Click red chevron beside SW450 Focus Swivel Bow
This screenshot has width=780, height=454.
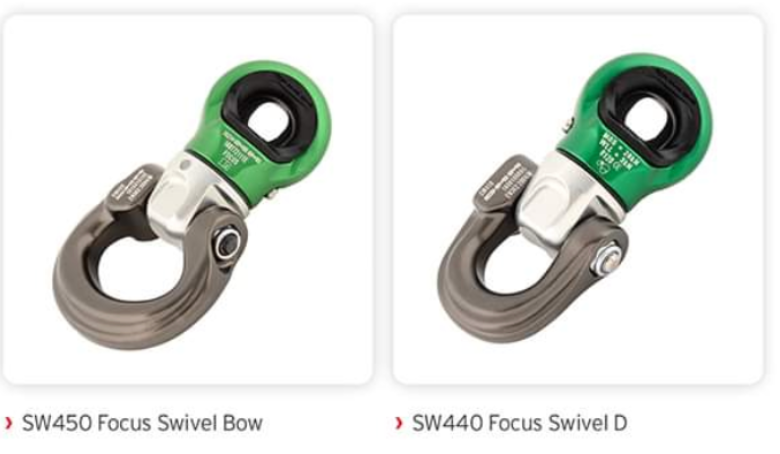8,423
